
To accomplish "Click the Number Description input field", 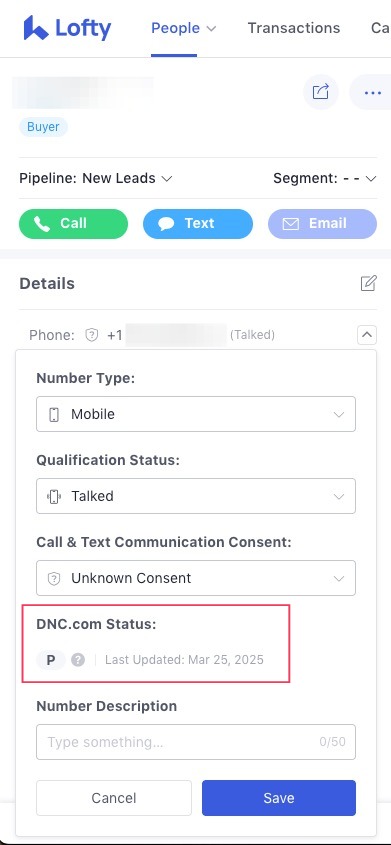I will click(196, 742).
